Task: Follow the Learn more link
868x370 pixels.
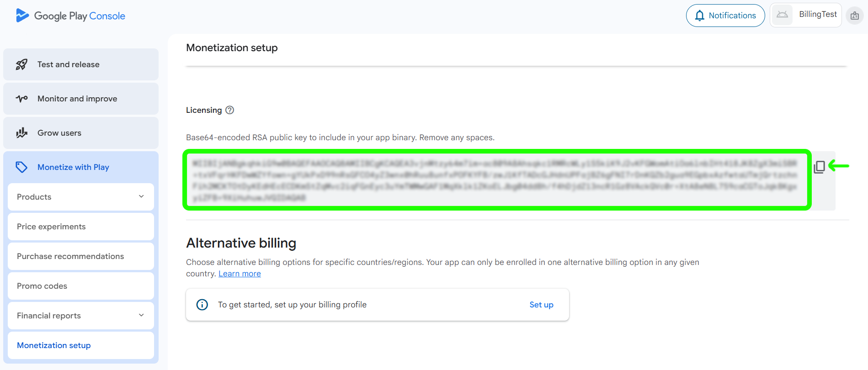Action: pyautogui.click(x=240, y=274)
